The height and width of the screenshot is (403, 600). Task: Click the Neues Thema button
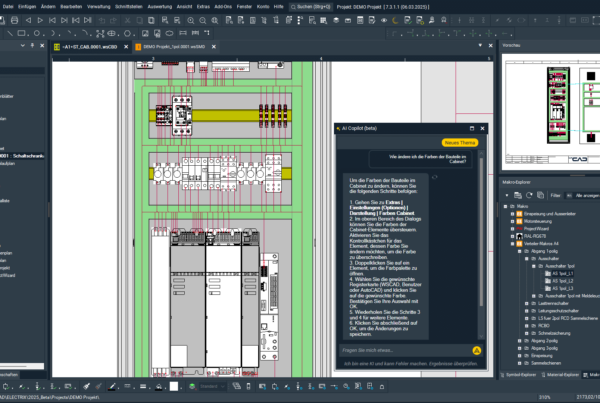tap(460, 143)
